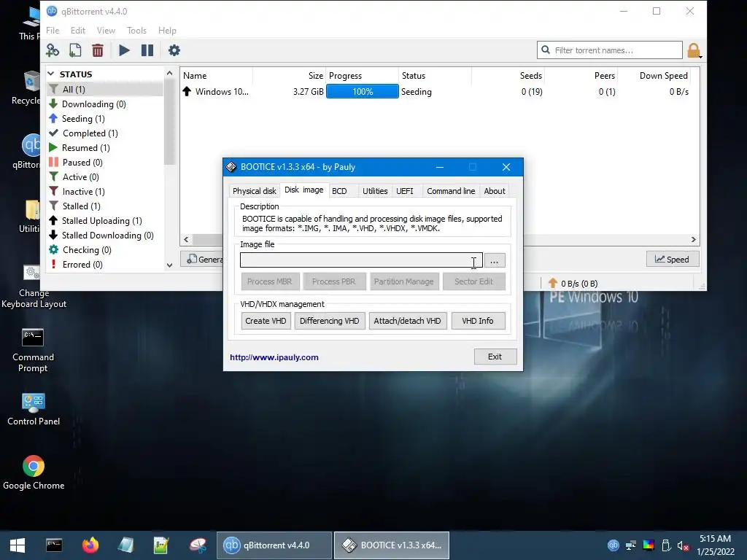Click the orange lock icon in qBittorrent

(694, 50)
